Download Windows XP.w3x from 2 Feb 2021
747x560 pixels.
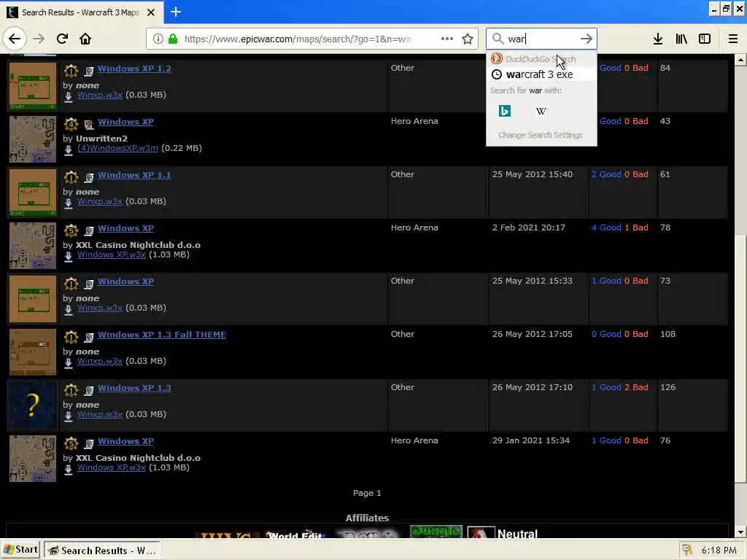[x=112, y=254]
